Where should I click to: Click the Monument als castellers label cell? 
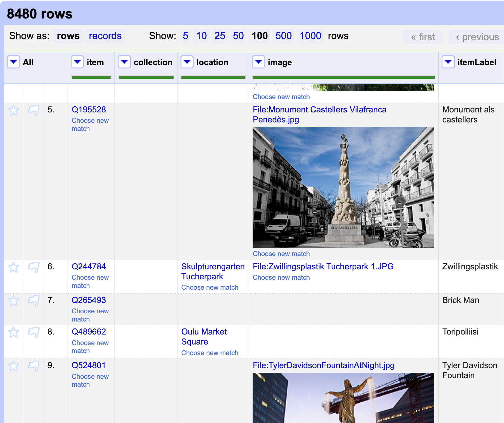470,181
